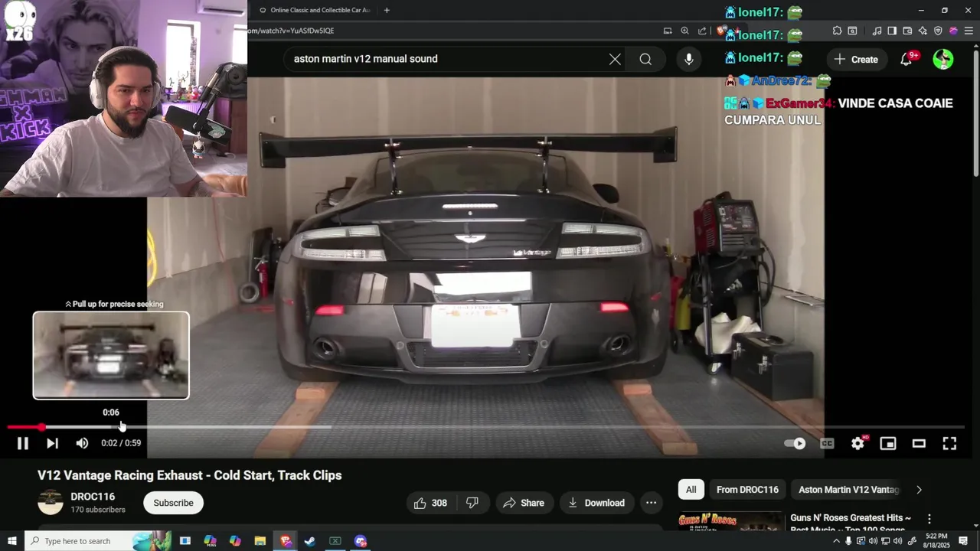Image resolution: width=980 pixels, height=551 pixels.
Task: Open Guns N' Roses Greatest Hits suggestion
Action: coord(851,523)
